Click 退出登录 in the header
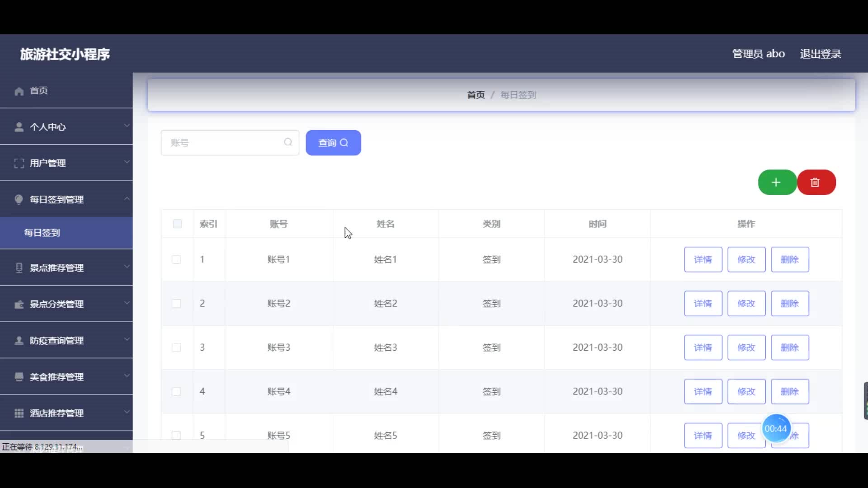 coord(820,54)
